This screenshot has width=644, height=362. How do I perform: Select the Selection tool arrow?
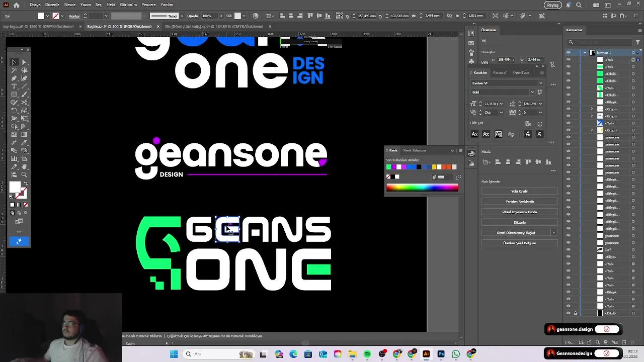tap(14, 62)
